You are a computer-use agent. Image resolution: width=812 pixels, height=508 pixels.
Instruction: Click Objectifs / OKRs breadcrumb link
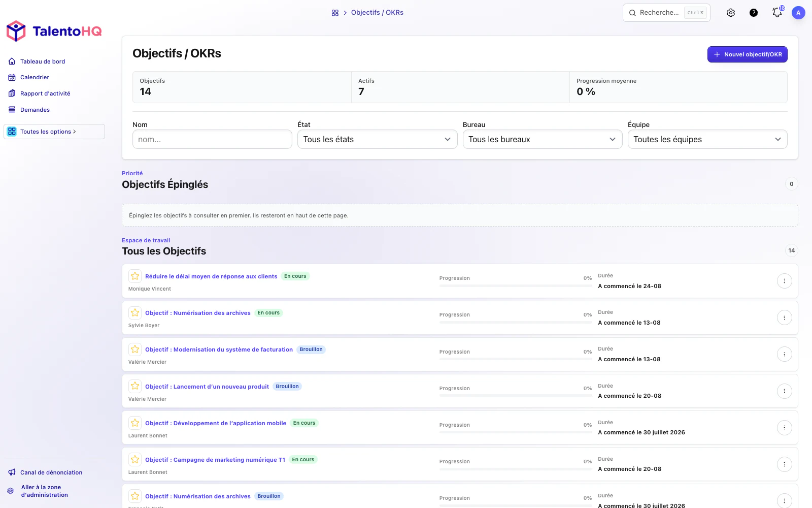[x=377, y=13]
